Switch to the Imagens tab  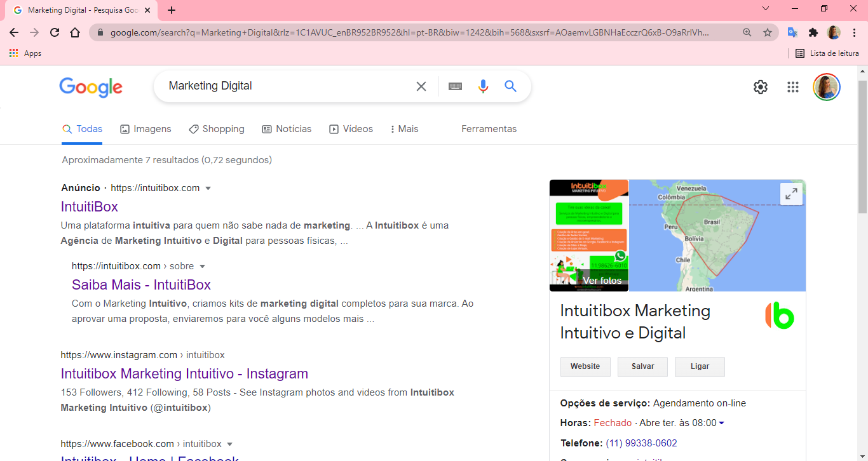pos(146,129)
